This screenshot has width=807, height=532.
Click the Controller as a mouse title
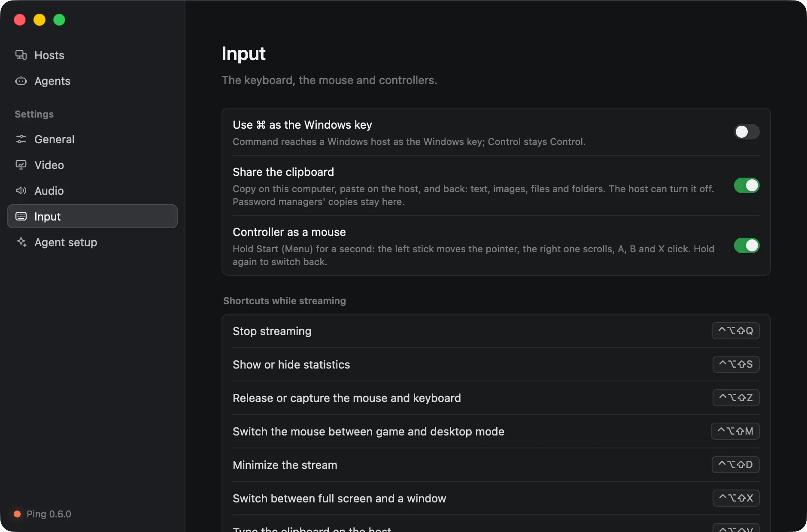(289, 232)
